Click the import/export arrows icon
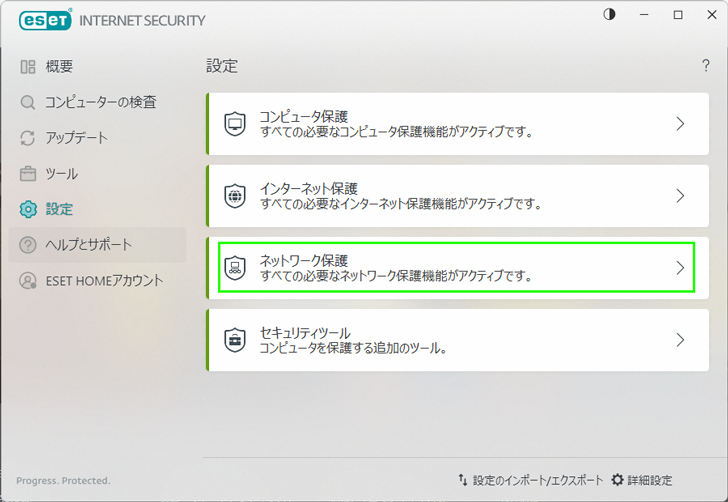Viewport: 728px width, 502px height. tap(463, 480)
